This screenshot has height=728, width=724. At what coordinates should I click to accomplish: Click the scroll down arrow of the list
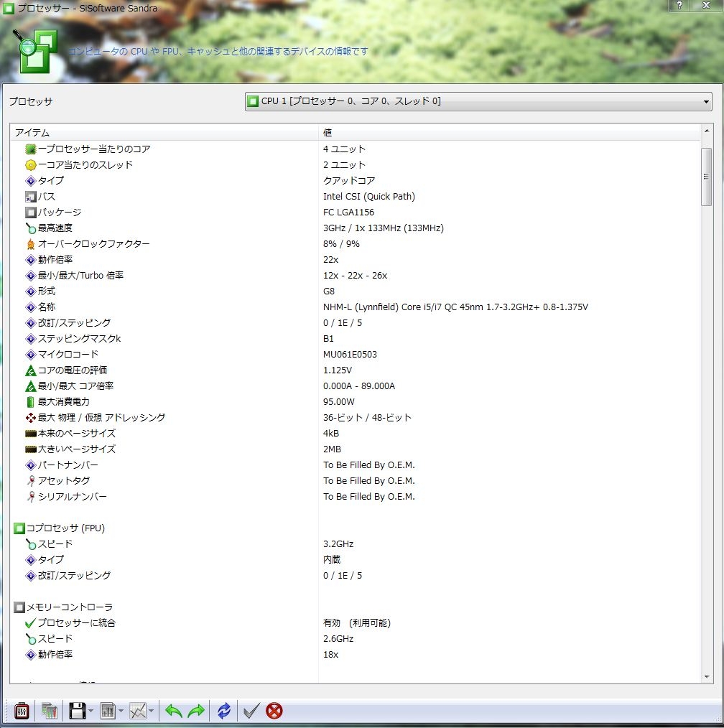tap(706, 676)
